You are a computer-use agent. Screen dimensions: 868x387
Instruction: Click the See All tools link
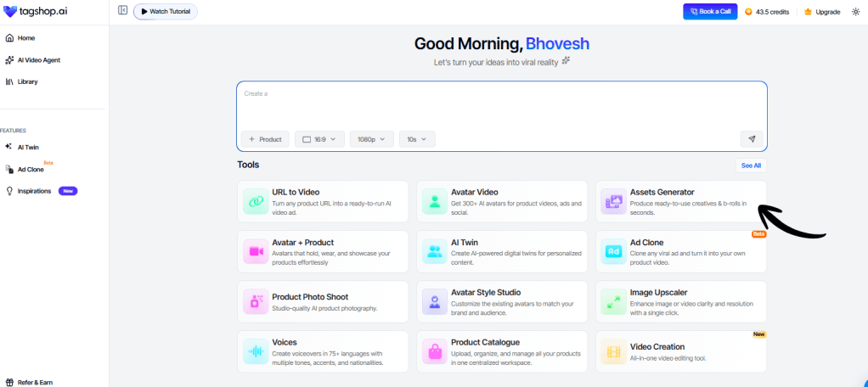coord(751,165)
